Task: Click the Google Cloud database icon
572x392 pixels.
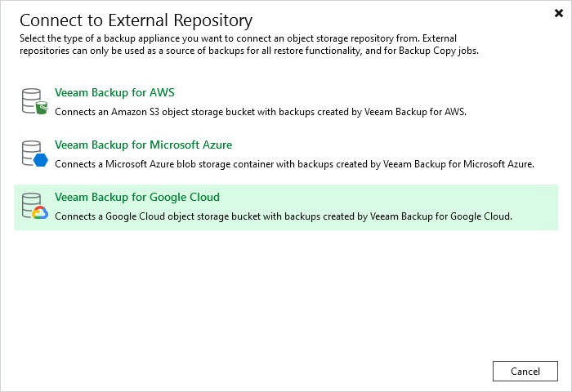Action: pos(34,206)
